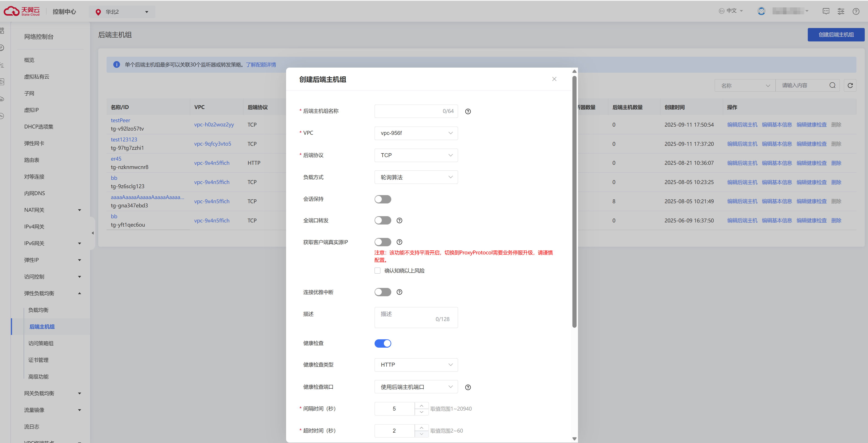Click the user avatar icon
Screen dimensions: 868x443
[x=761, y=11]
